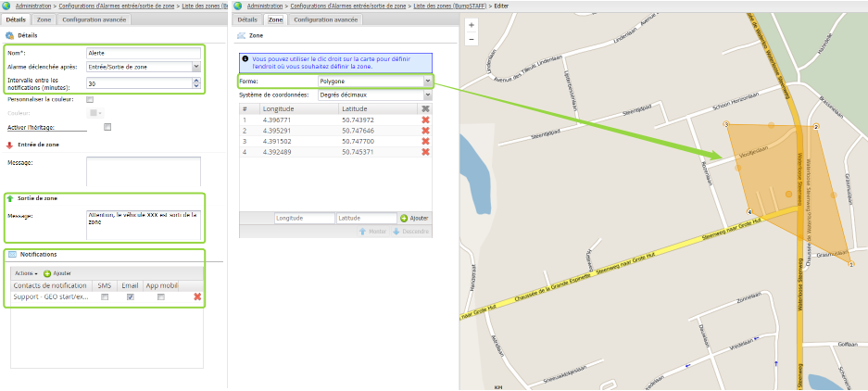Click delete-all X in coordinates table header
The image size is (868, 391).
click(426, 109)
